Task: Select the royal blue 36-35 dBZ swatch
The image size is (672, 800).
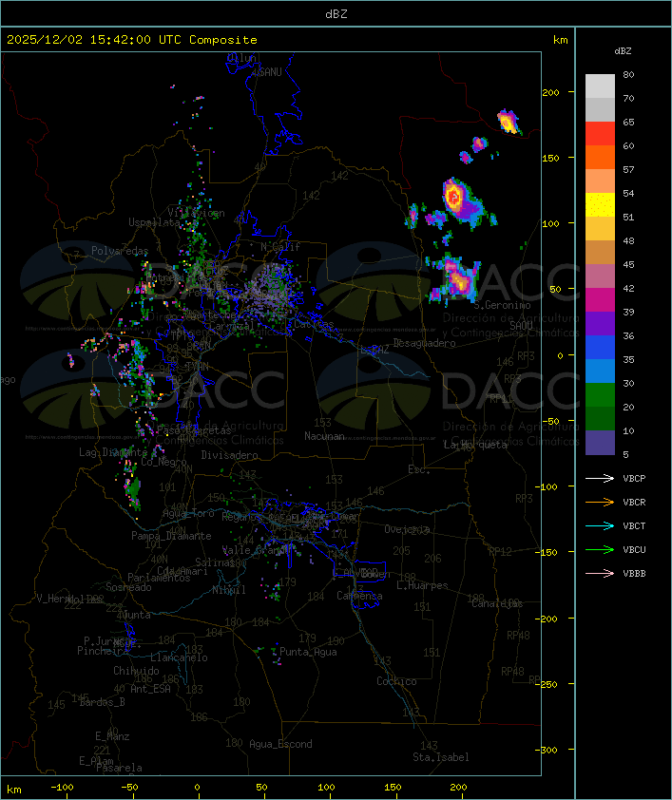Action: 600,348
